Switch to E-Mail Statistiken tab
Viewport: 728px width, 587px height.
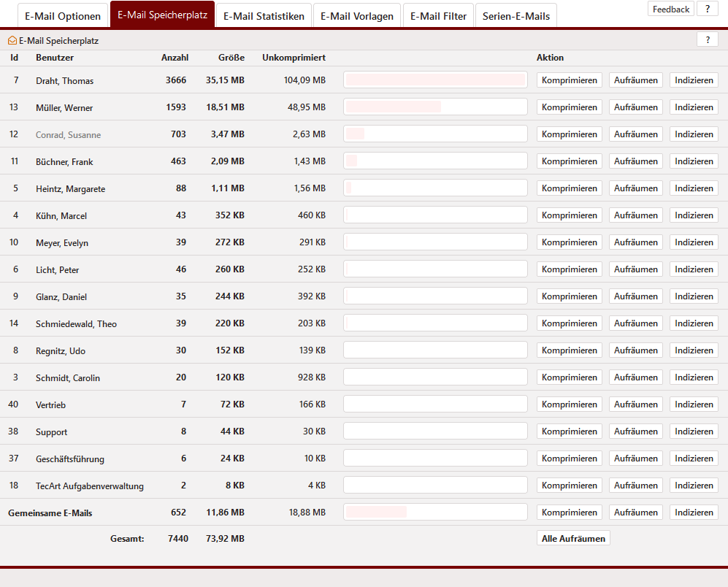[264, 15]
